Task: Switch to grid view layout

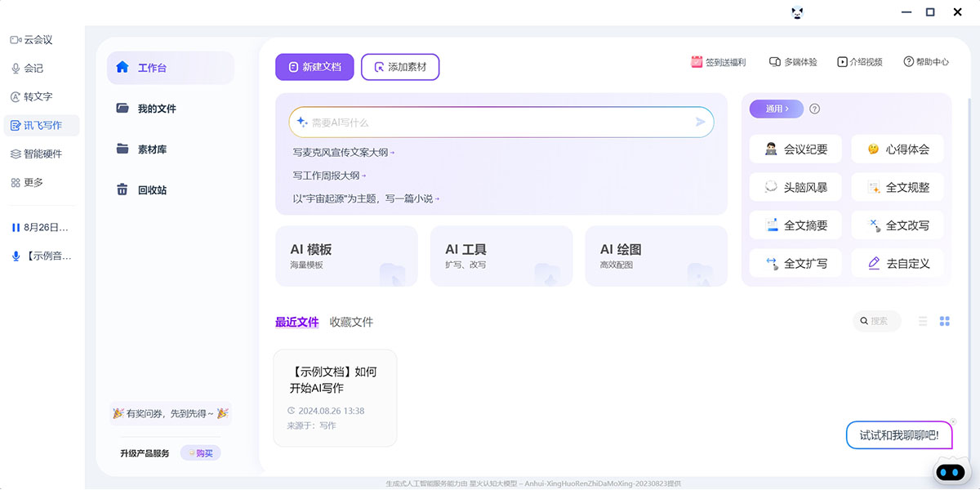Action: [x=945, y=322]
